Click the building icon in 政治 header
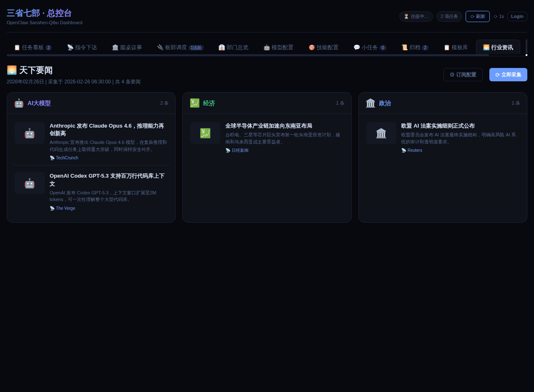Viewport: 534px width, 392px height. click(370, 103)
